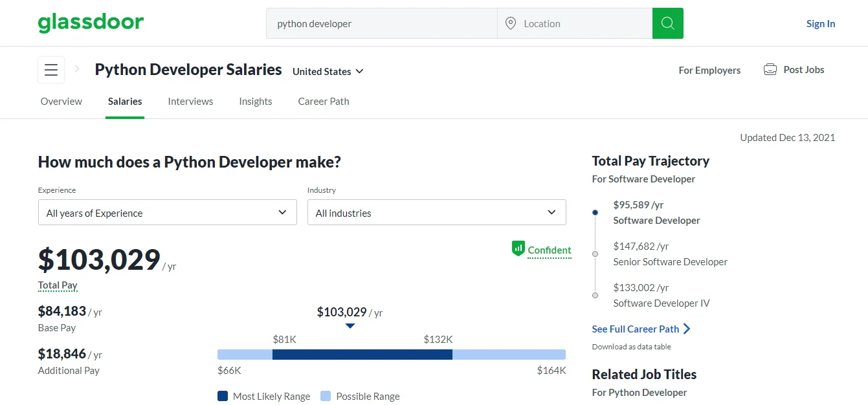Select the Software Developer IV trajectory point
This screenshot has height=405, width=868.
[x=595, y=295]
